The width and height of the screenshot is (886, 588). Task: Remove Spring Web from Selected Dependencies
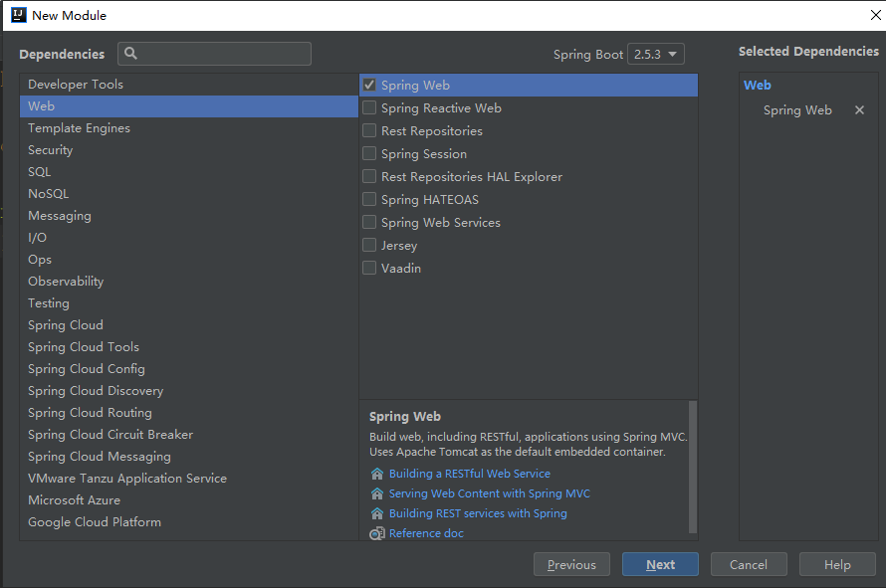point(859,110)
